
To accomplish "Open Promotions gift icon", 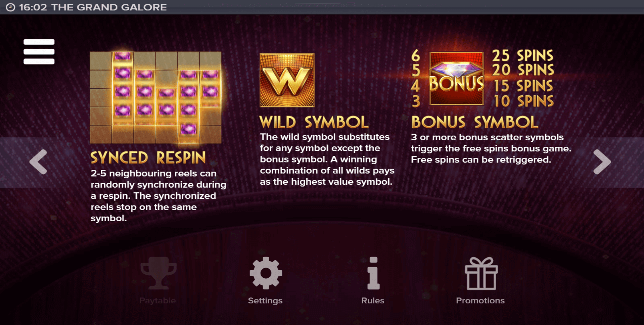I will tap(481, 273).
